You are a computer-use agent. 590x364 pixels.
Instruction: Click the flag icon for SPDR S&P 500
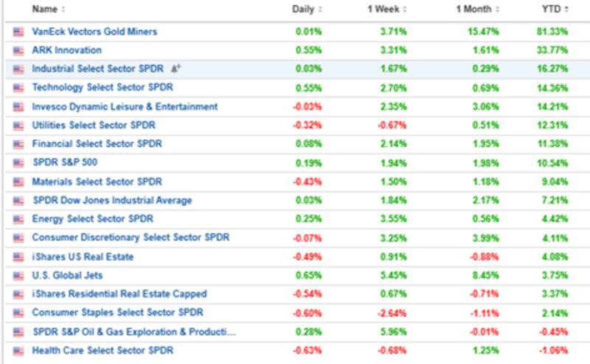point(18,163)
